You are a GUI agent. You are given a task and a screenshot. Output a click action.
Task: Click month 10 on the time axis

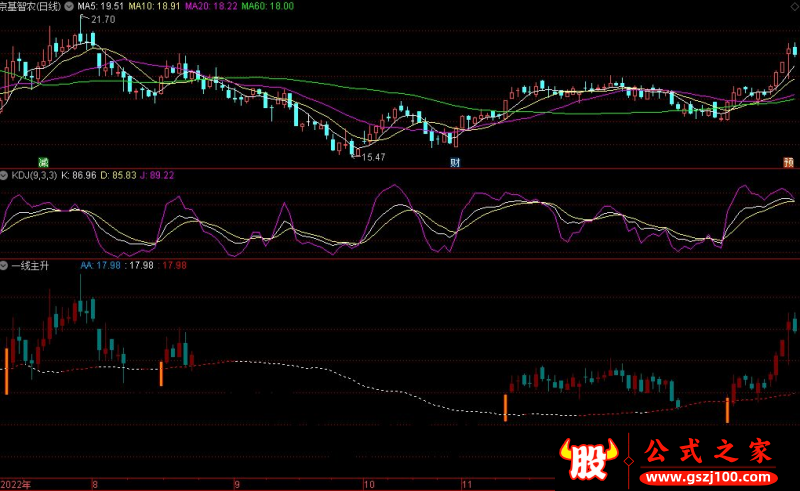(369, 484)
